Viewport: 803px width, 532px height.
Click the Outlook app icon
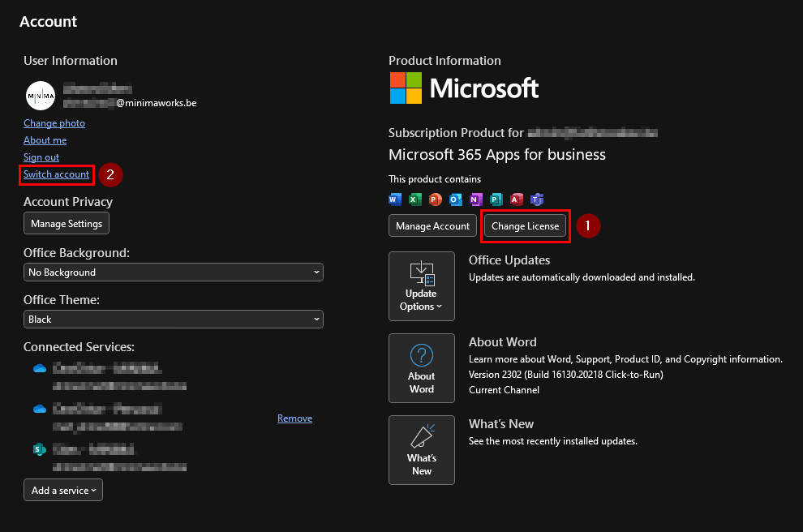456,199
